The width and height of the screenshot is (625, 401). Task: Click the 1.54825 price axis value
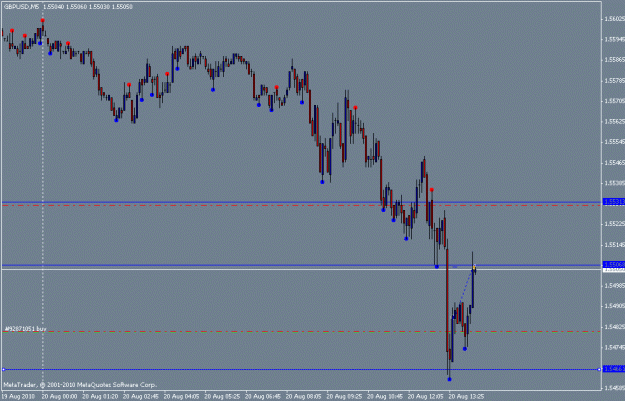click(615, 327)
